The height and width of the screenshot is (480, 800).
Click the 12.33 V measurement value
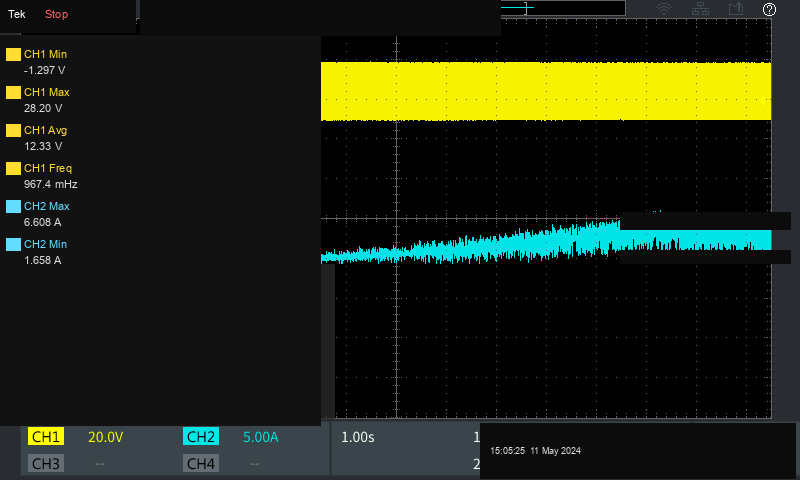[43, 146]
